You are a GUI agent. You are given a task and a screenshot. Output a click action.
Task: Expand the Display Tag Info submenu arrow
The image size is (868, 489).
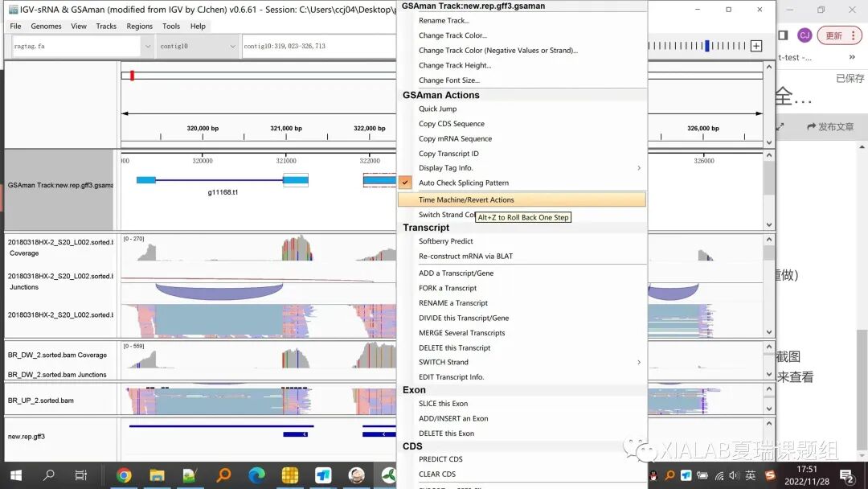pyautogui.click(x=639, y=168)
